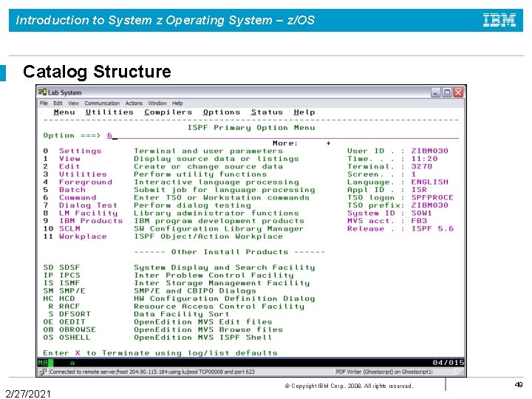This screenshot has height=399, width=532.
Task: Select option 9 IBM Products
Action: coord(83,221)
